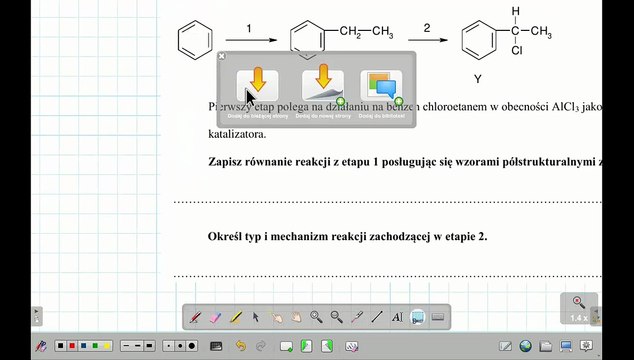634x360 pixels.
Task: Select the Laser pointer tool
Action: pos(357,317)
